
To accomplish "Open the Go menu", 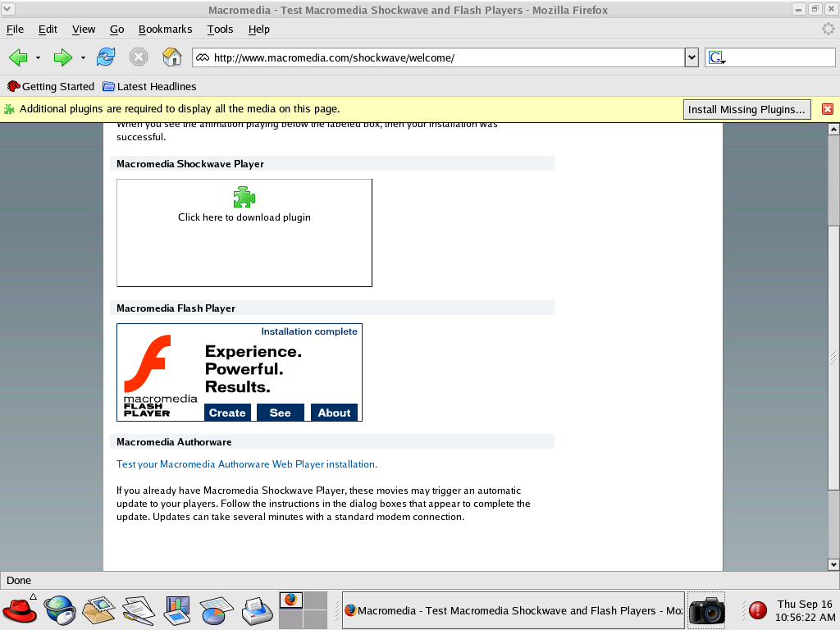I will [x=116, y=30].
